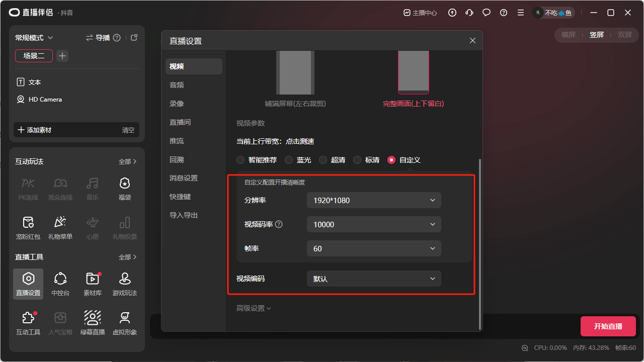Viewport: 644px width, 362px height.
Task: Click the 导播 button
Action: (x=98, y=38)
